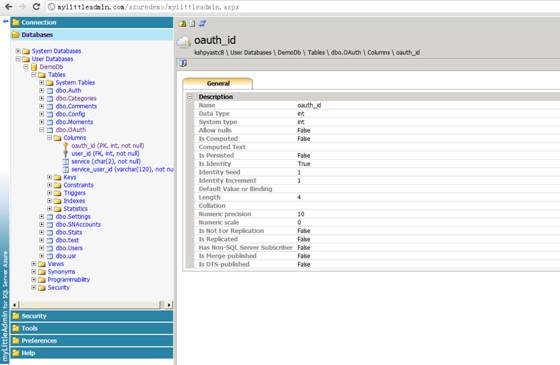Image resolution: width=560 pixels, height=365 pixels.
Task: Open the Security panel at bottom
Action: 92,316
